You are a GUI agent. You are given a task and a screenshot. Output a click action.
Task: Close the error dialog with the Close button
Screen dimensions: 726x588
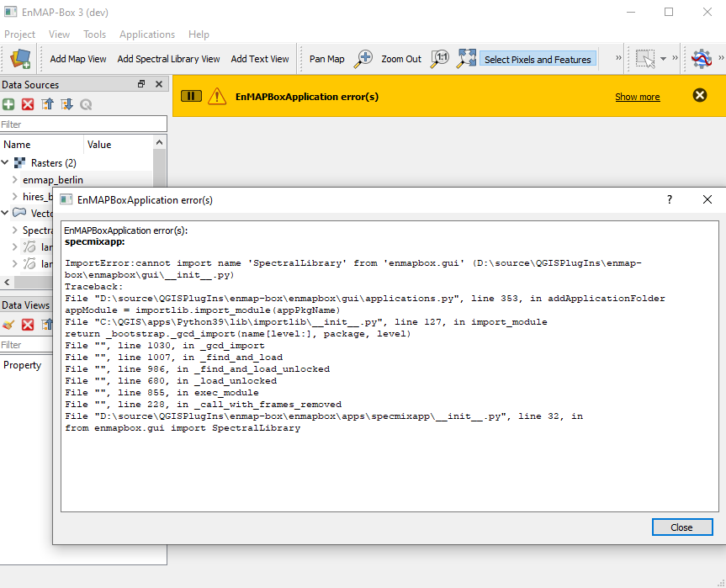coord(681,527)
